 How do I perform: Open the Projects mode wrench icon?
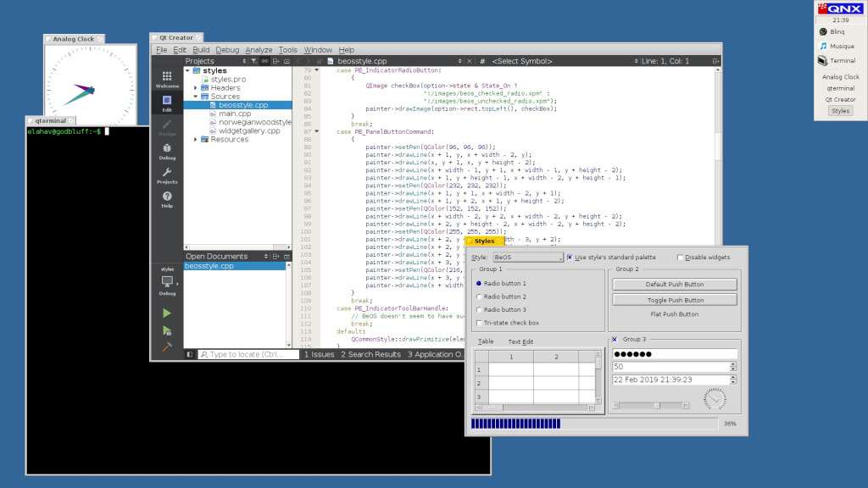pyautogui.click(x=167, y=175)
